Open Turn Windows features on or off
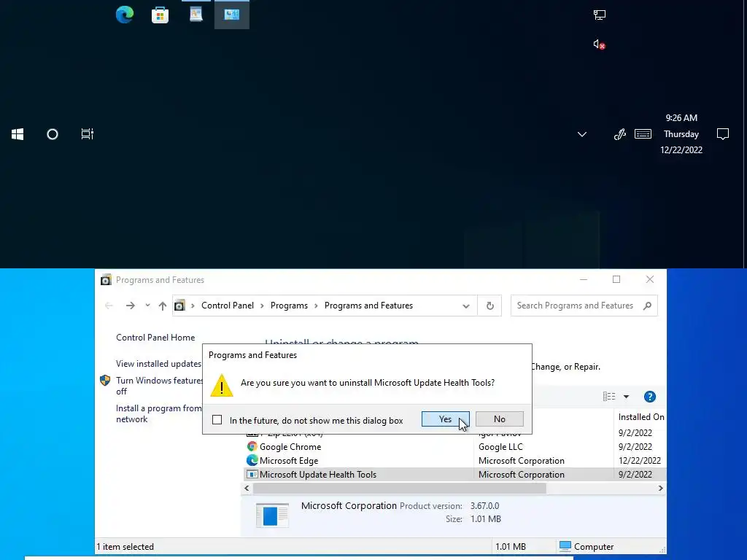 pos(159,386)
